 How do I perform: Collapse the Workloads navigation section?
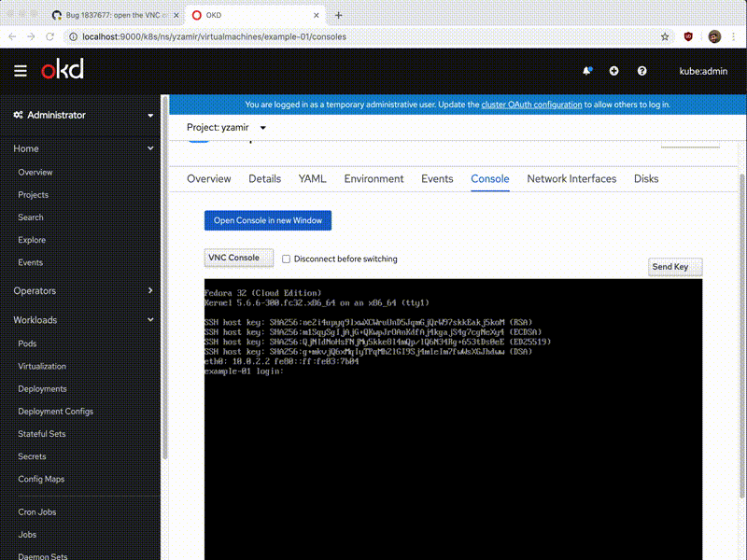point(83,320)
